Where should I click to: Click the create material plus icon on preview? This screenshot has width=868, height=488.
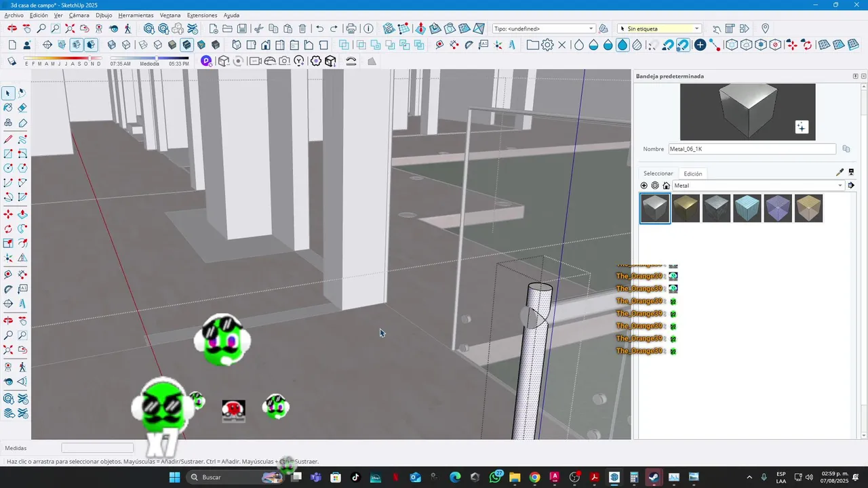click(x=802, y=127)
